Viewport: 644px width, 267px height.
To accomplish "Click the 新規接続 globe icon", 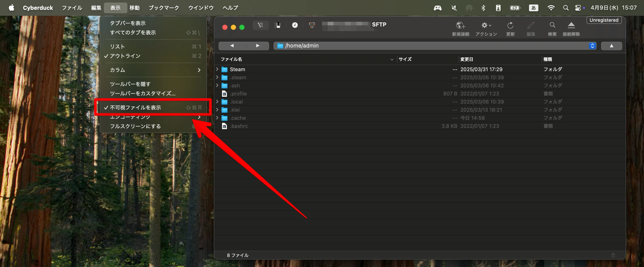I will click(x=460, y=25).
